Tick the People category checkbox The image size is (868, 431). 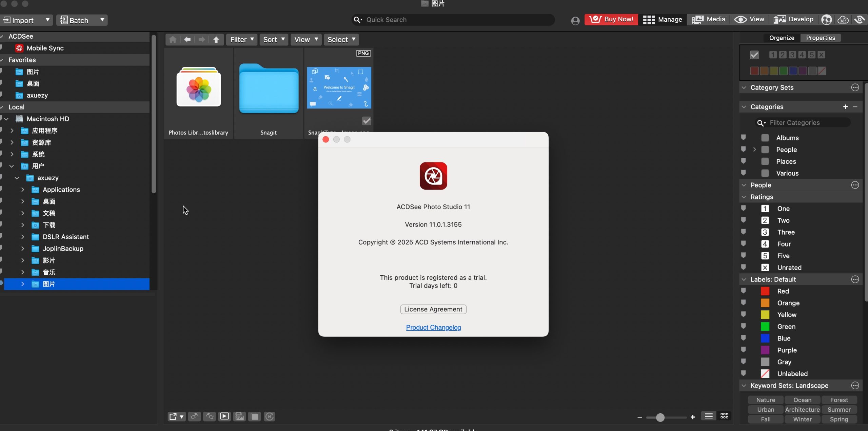(765, 150)
